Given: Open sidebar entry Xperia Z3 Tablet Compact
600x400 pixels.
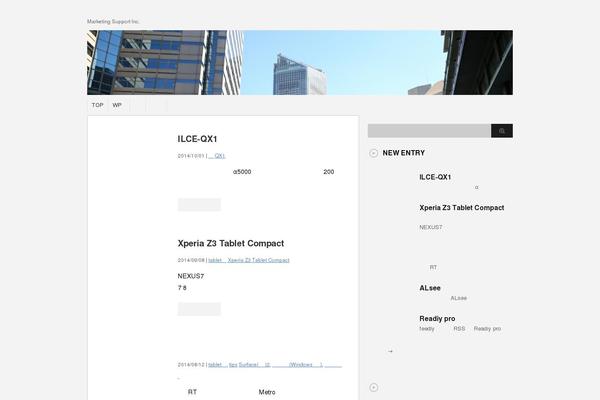Looking at the screenshot, I should coord(461,208).
